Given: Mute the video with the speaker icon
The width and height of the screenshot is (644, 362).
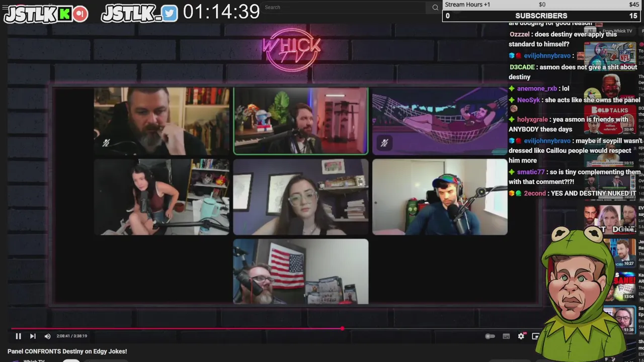Looking at the screenshot, I should [47, 336].
